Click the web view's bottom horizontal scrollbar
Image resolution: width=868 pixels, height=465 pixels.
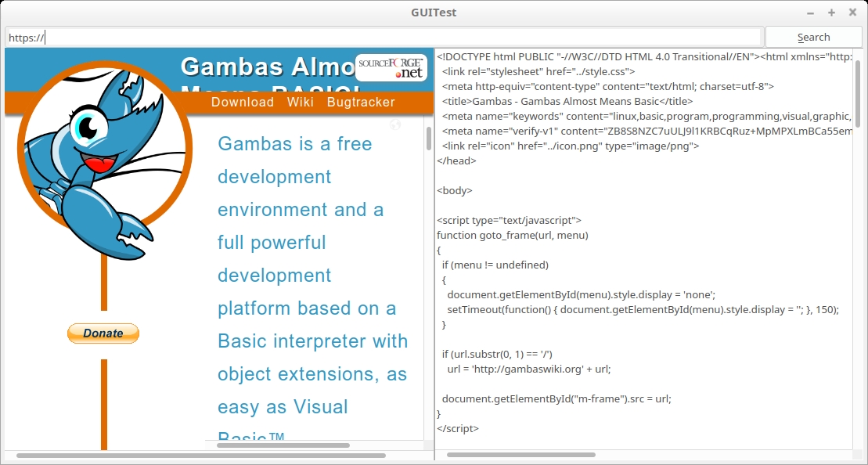[x=201, y=456]
